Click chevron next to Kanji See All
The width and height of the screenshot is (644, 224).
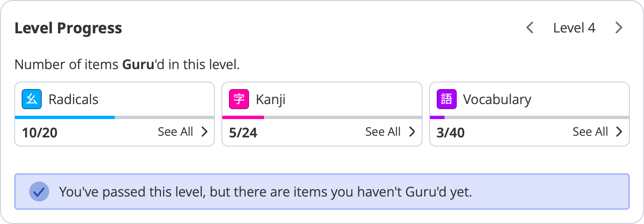point(412,132)
